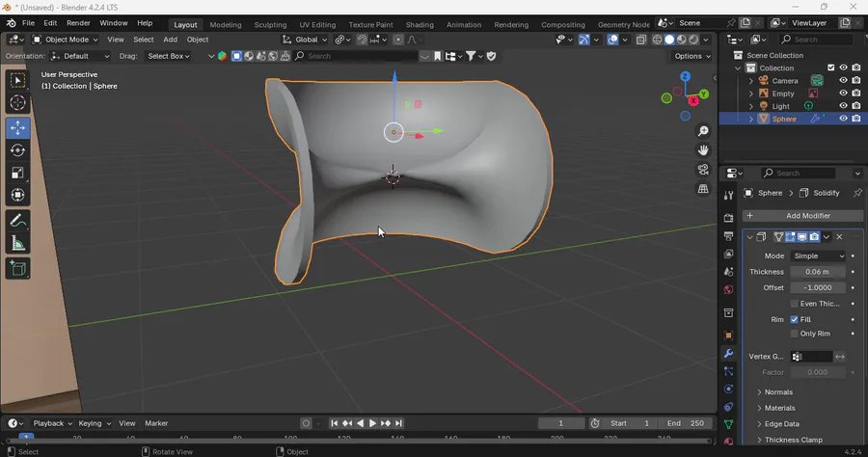
Task: Hide Light in viewport
Action: click(x=843, y=106)
